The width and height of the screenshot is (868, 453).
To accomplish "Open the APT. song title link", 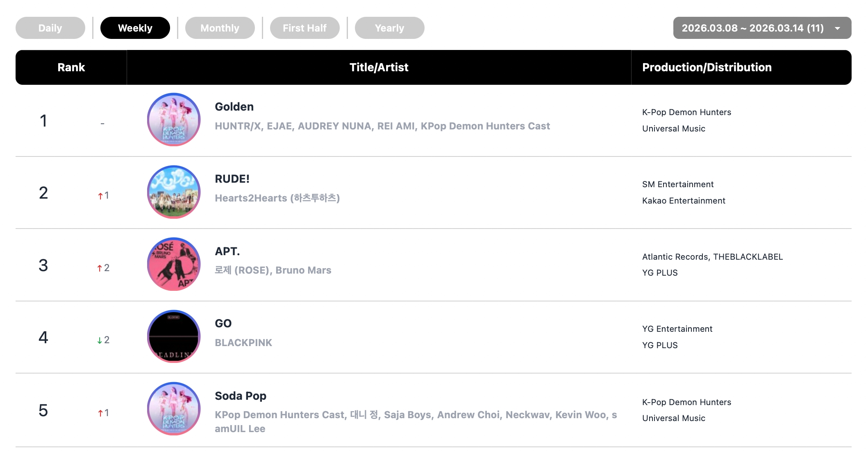I will pos(227,251).
